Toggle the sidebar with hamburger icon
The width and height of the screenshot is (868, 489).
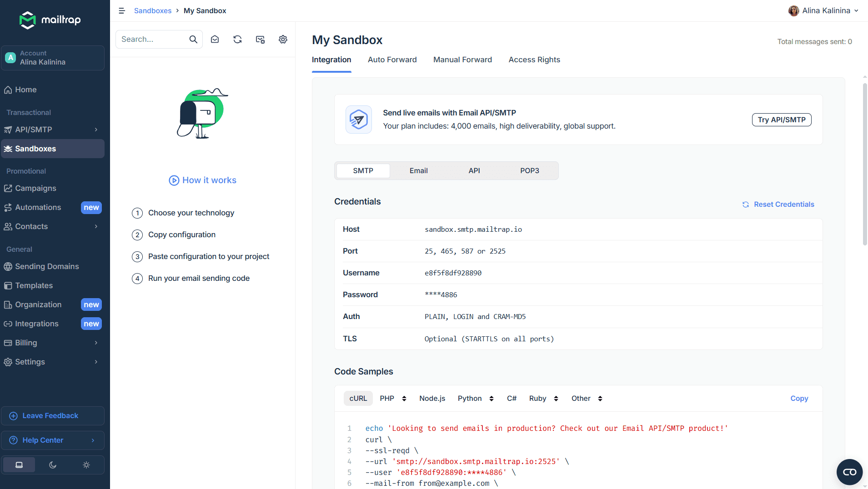click(x=122, y=11)
